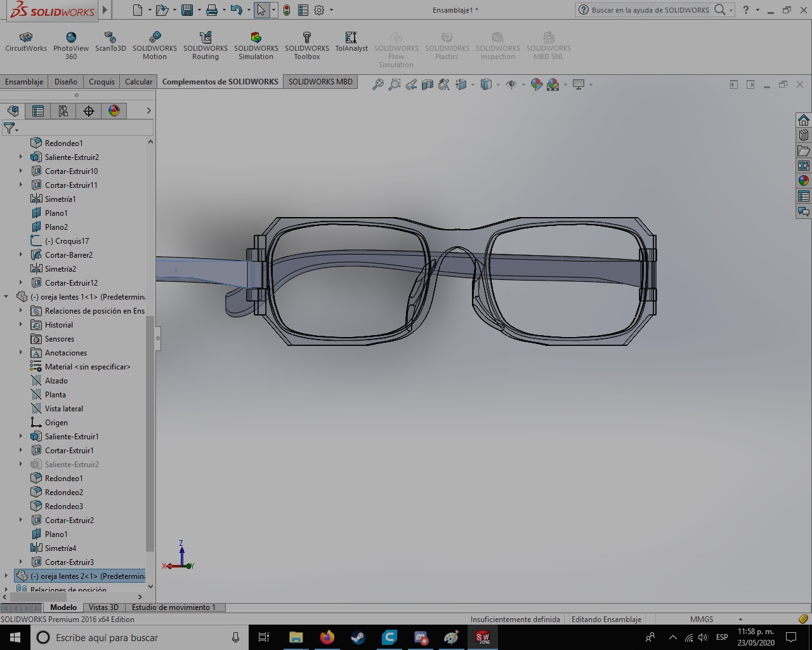Open the DisplayManager tab icon
The image size is (812, 650).
[114, 111]
